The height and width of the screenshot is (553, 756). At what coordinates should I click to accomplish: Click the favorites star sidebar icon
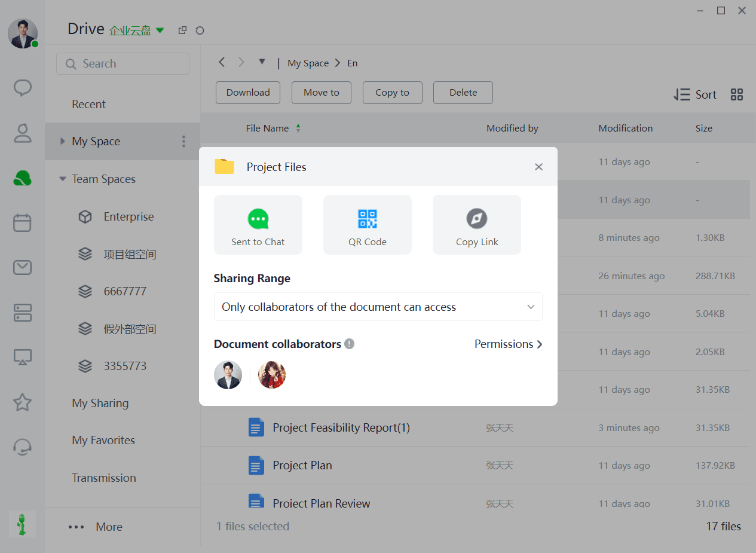[23, 402]
